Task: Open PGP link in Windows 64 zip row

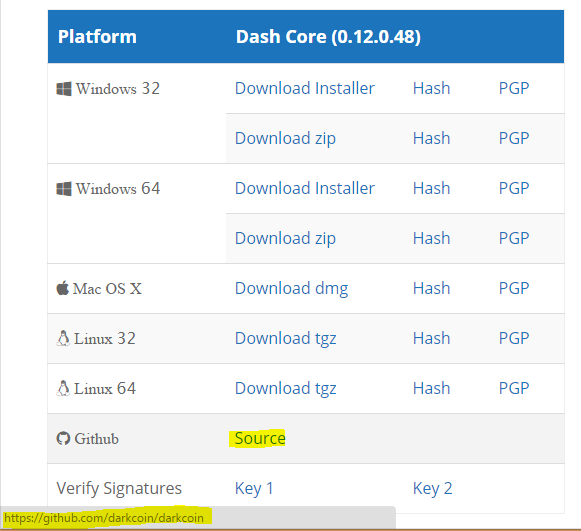Action: [514, 239]
